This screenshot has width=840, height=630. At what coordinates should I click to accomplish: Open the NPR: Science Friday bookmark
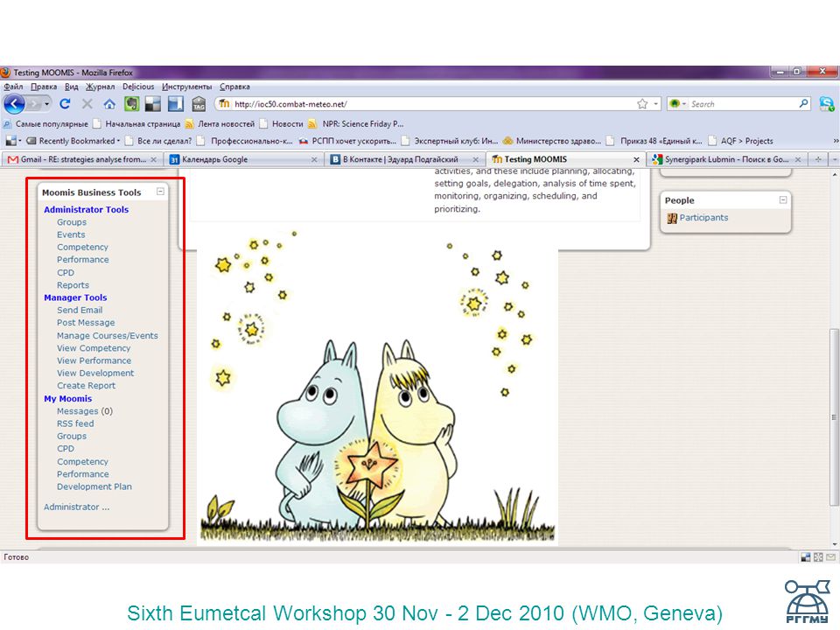356,123
